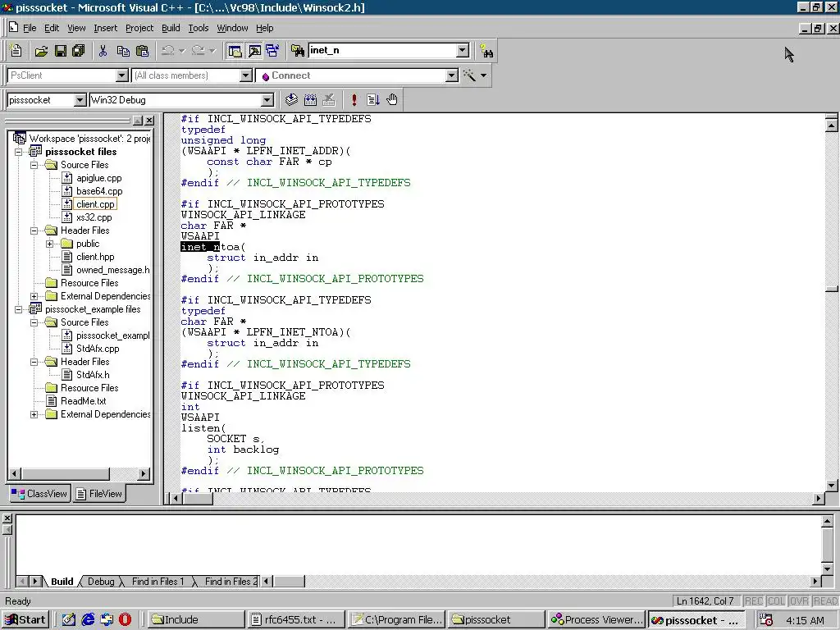Switch to rfc6455.txt taskbar window
This screenshot has height=630, width=840.
coord(294,620)
